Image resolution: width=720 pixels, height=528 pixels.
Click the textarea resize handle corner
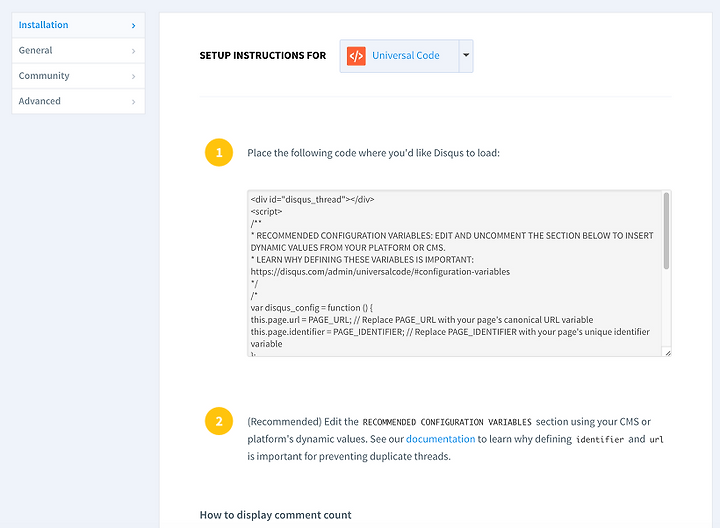[x=668, y=353]
